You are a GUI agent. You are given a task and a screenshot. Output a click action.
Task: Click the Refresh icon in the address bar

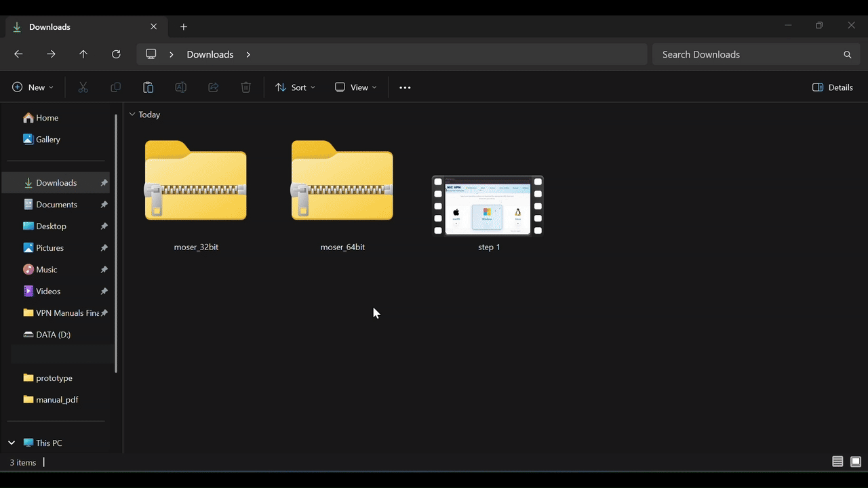[116, 54]
